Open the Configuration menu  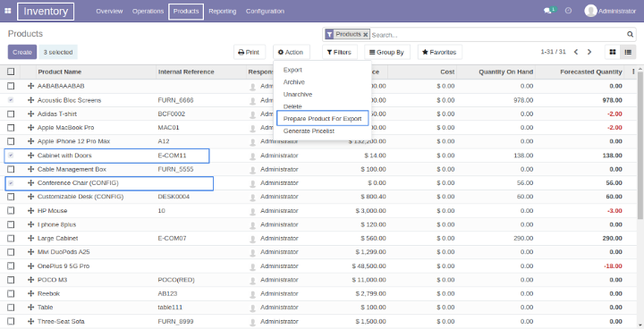point(265,11)
